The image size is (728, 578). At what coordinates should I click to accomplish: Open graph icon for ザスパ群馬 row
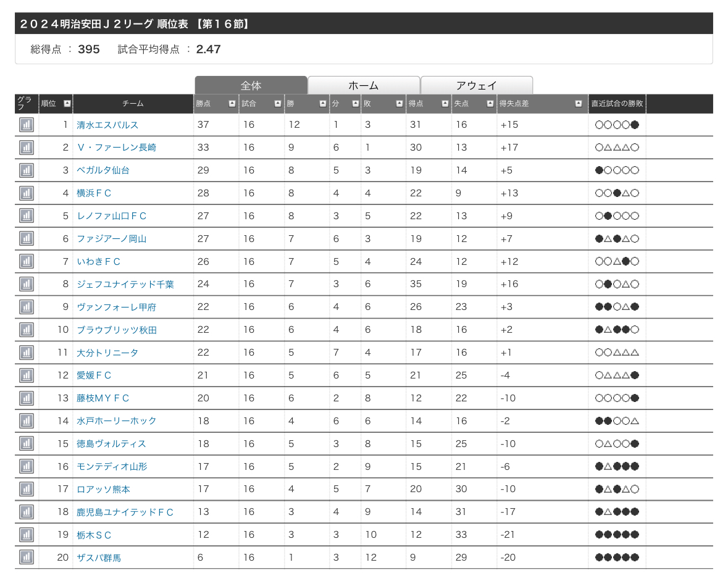pyautogui.click(x=27, y=557)
